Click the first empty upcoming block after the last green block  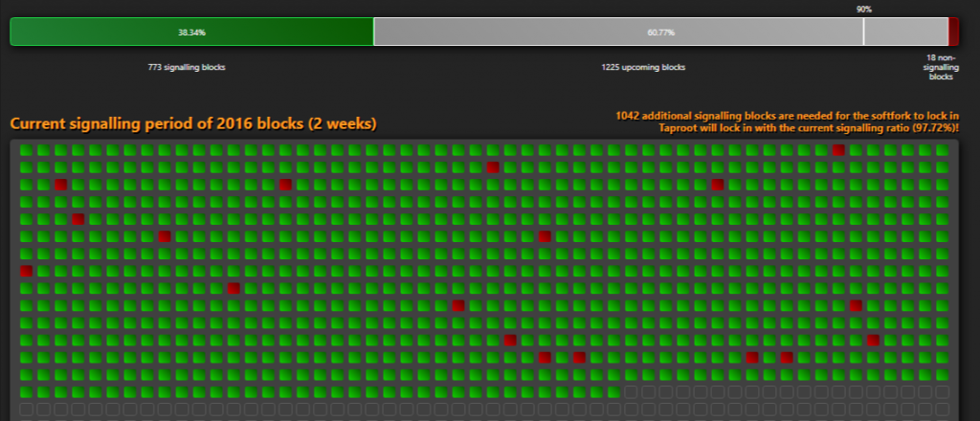click(x=631, y=392)
